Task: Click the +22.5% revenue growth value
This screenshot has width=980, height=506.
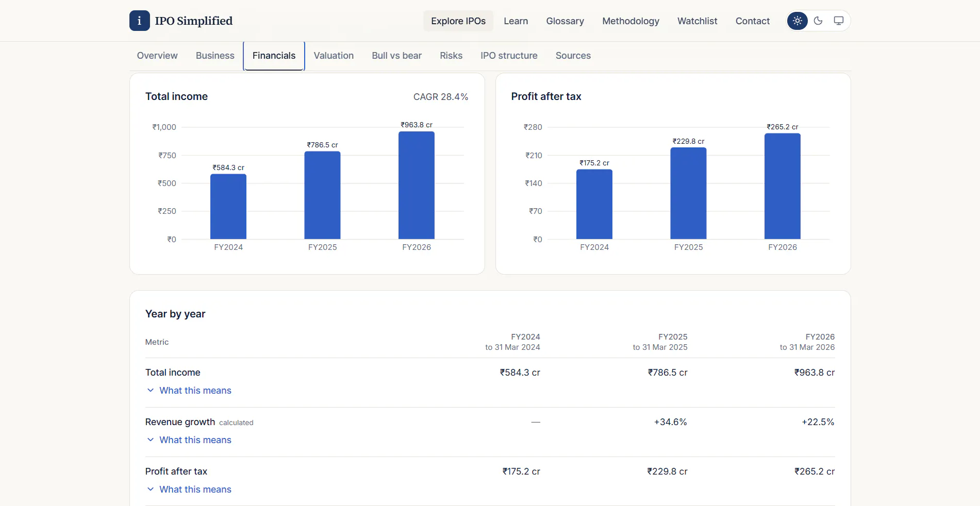Action: click(818, 422)
